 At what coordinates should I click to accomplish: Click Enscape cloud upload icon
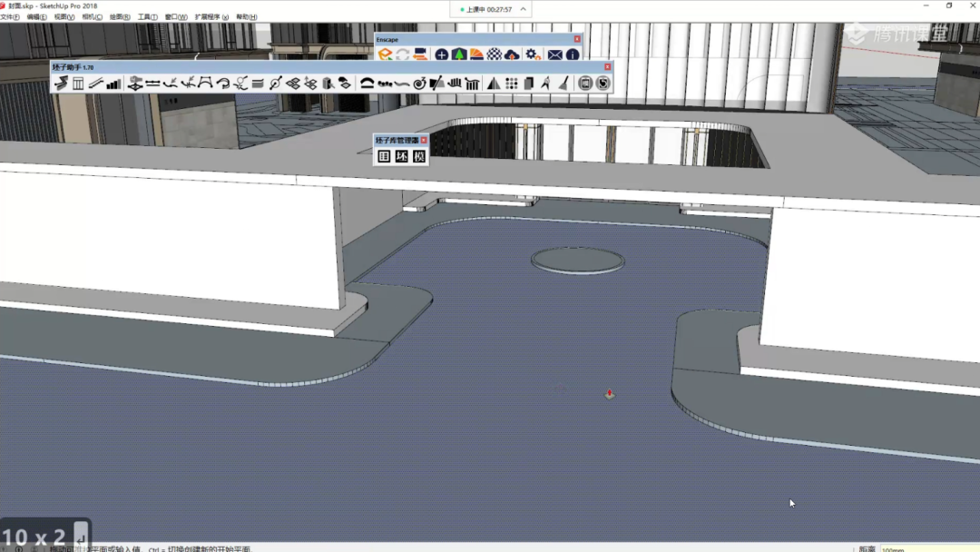(x=511, y=55)
